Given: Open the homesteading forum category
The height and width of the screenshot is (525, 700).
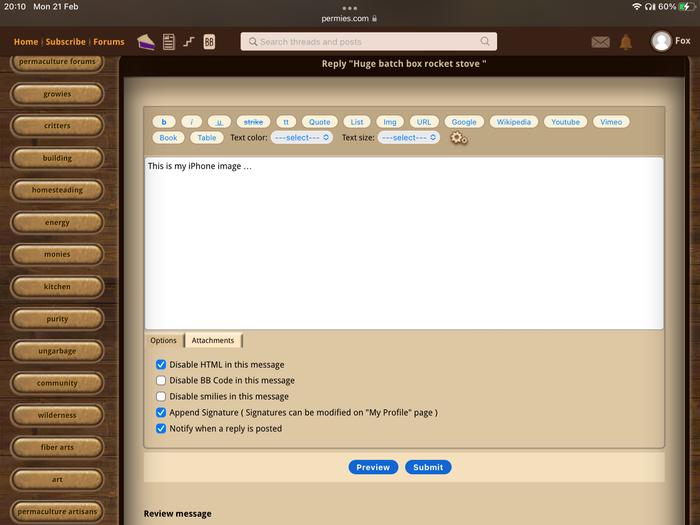Looking at the screenshot, I should click(x=57, y=190).
